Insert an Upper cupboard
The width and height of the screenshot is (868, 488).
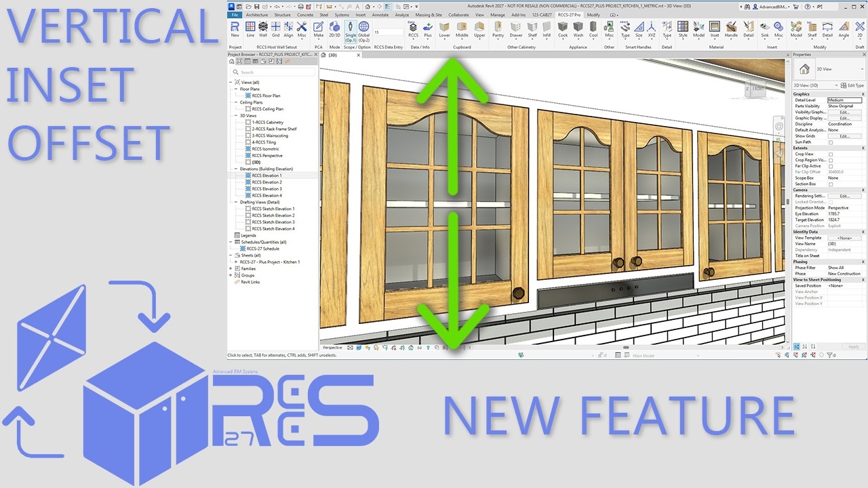pyautogui.click(x=479, y=29)
